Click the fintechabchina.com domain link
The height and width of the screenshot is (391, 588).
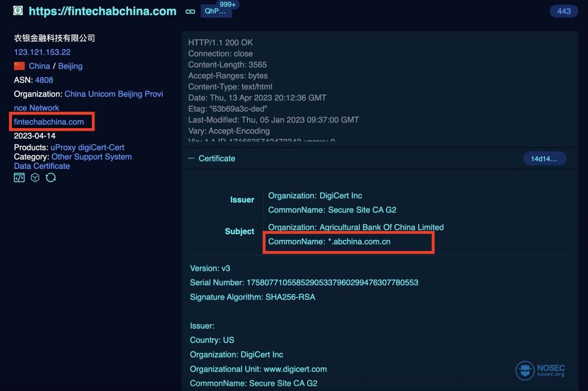click(49, 122)
